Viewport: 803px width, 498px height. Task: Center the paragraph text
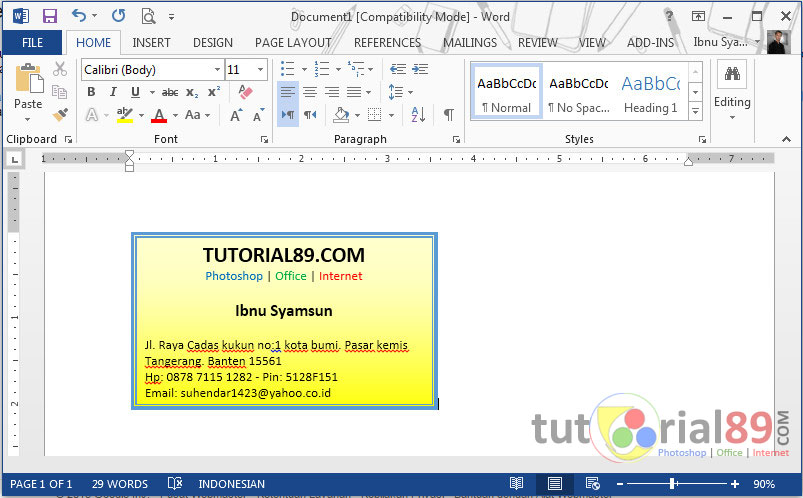[x=310, y=92]
